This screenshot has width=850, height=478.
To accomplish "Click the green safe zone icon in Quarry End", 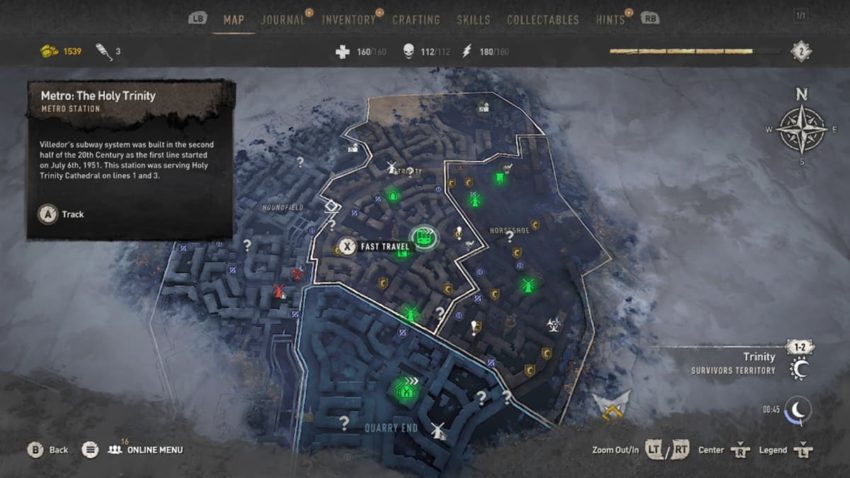I will (406, 389).
